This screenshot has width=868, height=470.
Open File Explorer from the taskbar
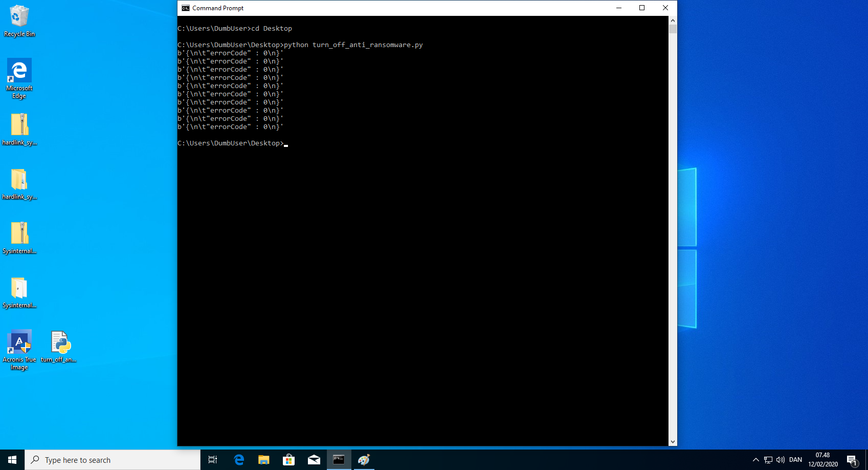(264, 460)
